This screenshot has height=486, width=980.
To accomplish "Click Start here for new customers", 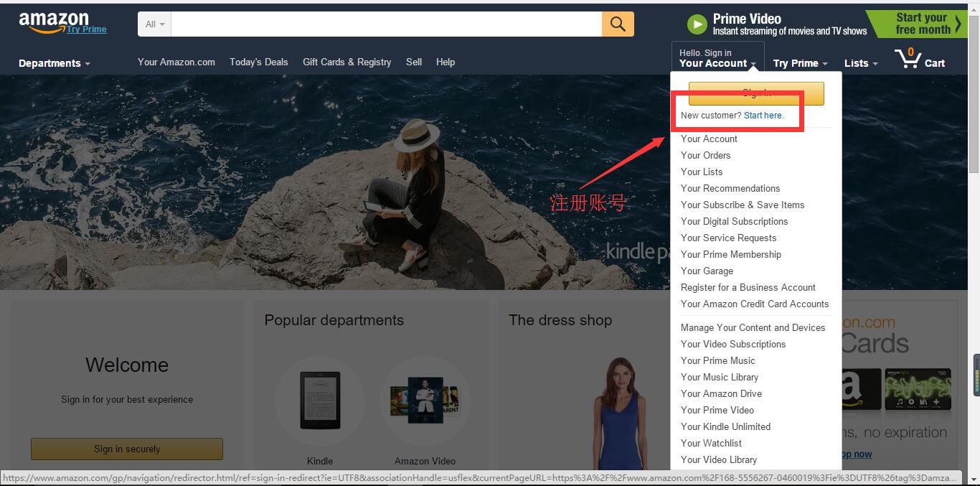I will [x=763, y=116].
